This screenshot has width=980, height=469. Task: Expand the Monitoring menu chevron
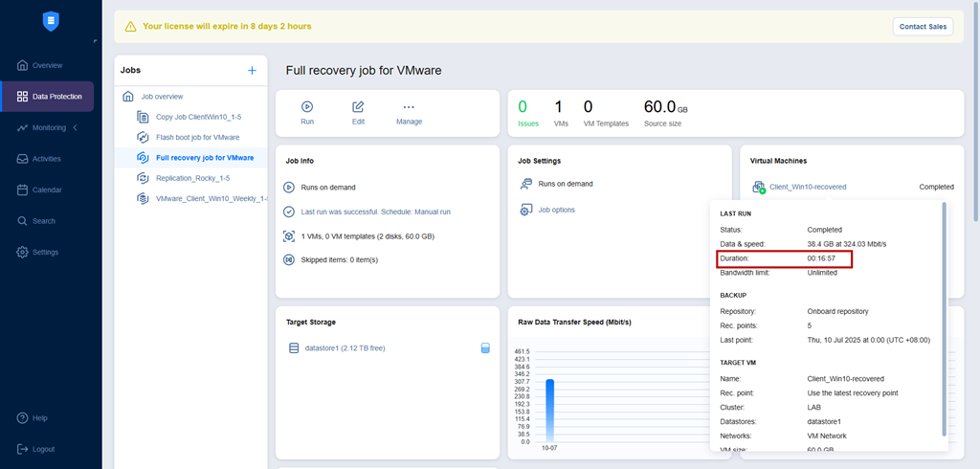point(76,127)
